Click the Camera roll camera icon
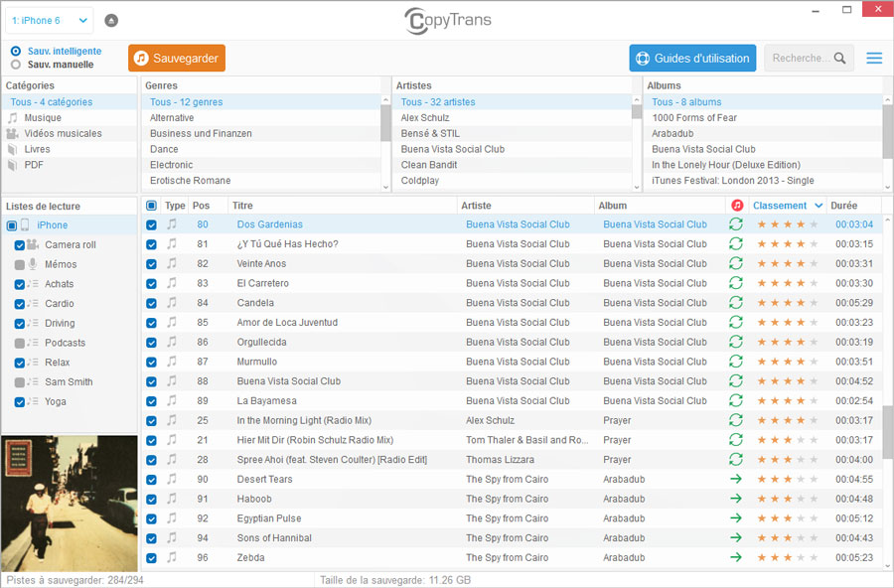Screen dimensions: 894x588 click(33, 244)
